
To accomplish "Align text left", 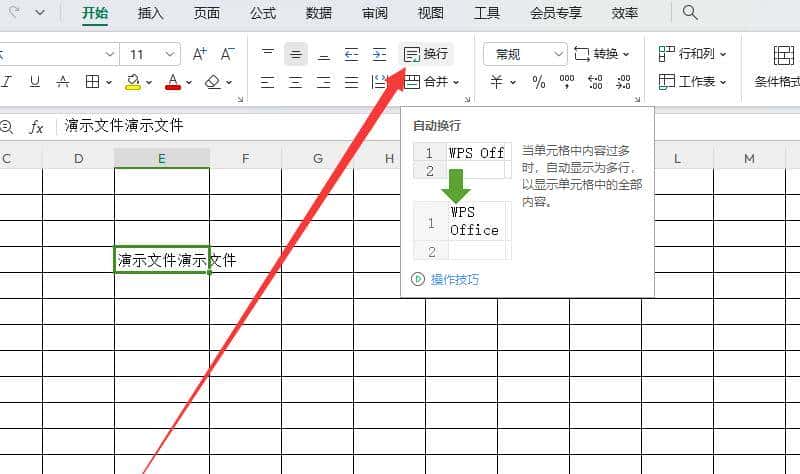I will point(267,82).
